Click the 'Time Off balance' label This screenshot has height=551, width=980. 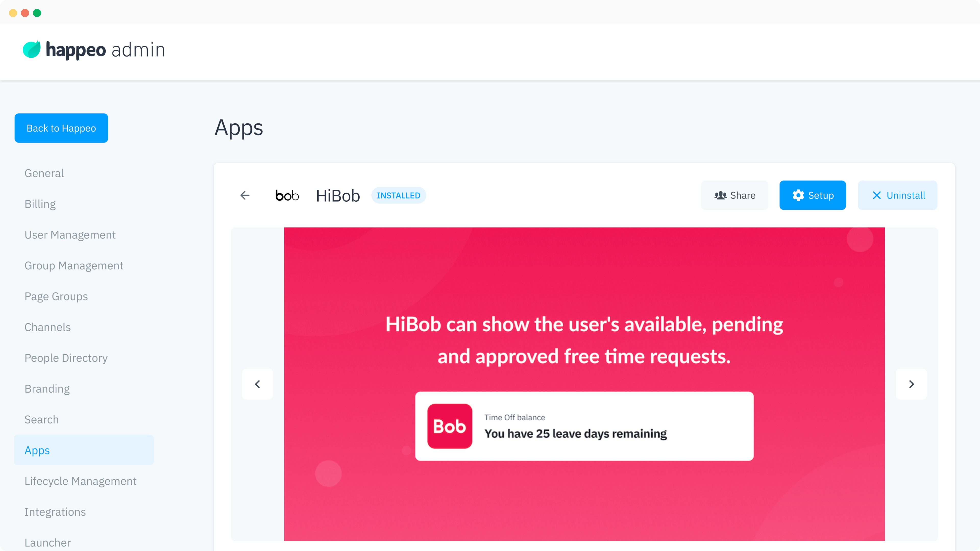coord(514,418)
